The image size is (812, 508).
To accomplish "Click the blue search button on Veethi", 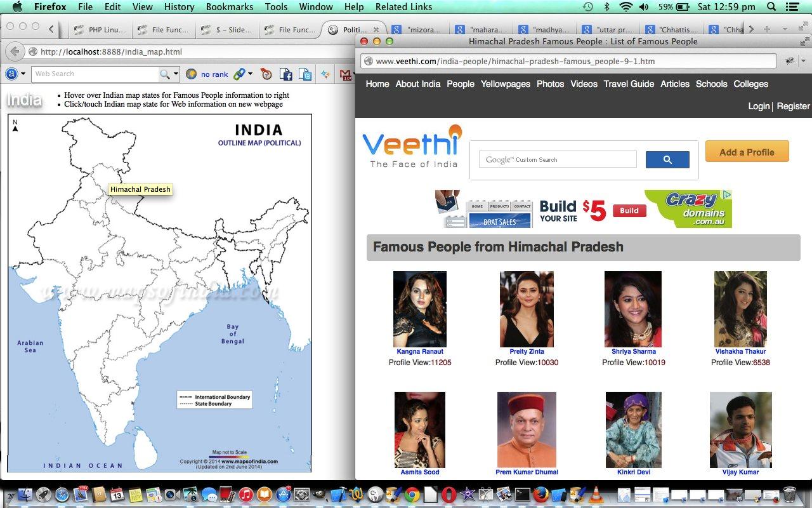I will click(667, 159).
